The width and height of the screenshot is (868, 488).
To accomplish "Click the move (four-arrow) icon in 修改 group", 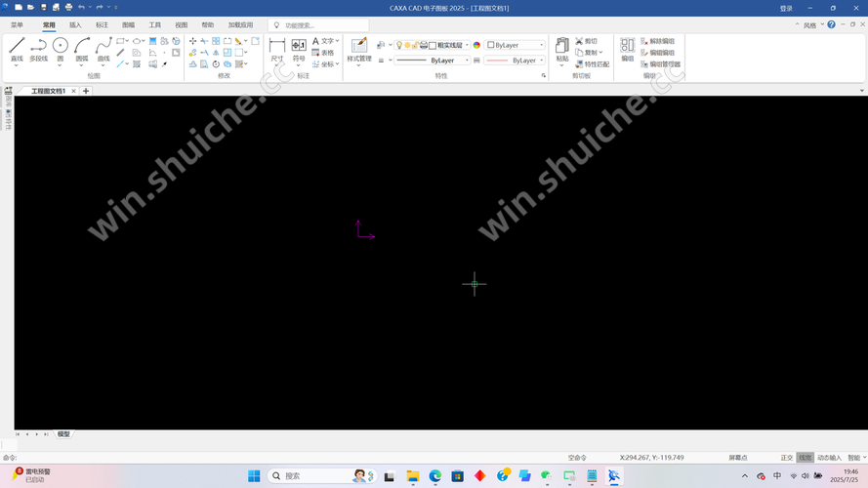I will [x=192, y=41].
